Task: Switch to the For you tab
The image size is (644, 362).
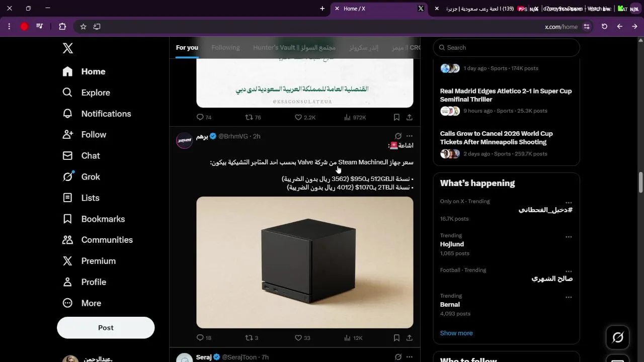Action: pyautogui.click(x=187, y=48)
